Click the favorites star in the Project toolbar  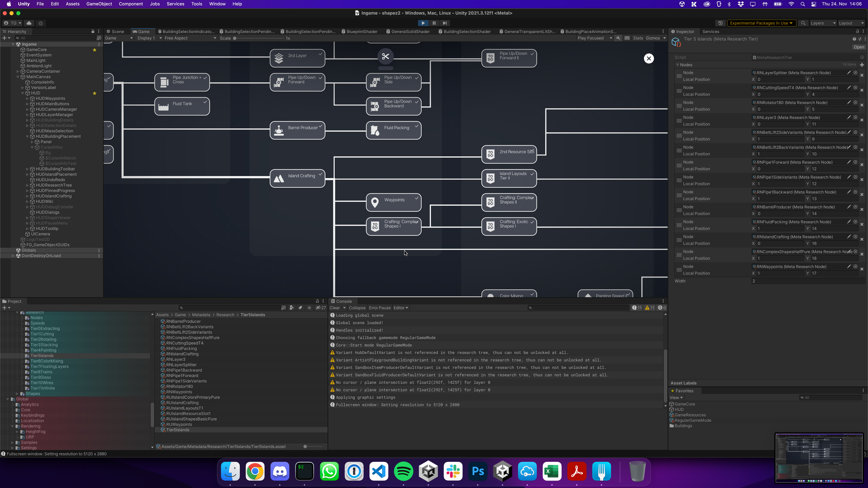coord(309,308)
